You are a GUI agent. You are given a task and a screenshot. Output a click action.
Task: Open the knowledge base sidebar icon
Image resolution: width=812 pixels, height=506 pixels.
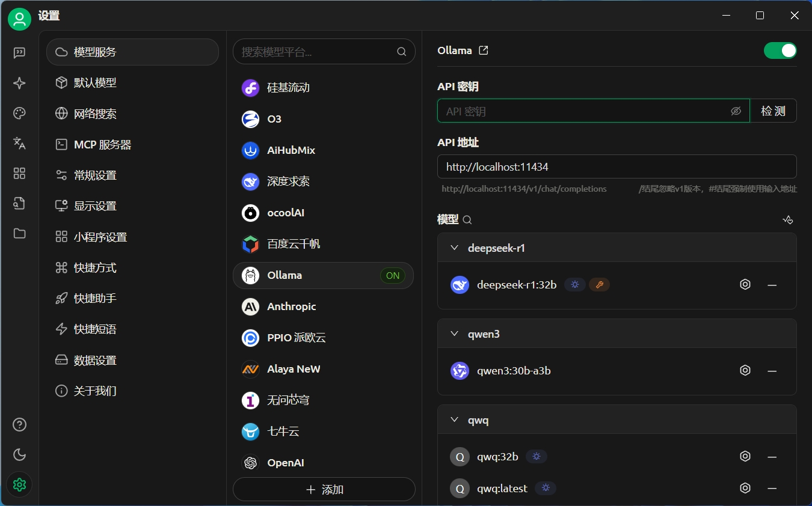pos(19,203)
